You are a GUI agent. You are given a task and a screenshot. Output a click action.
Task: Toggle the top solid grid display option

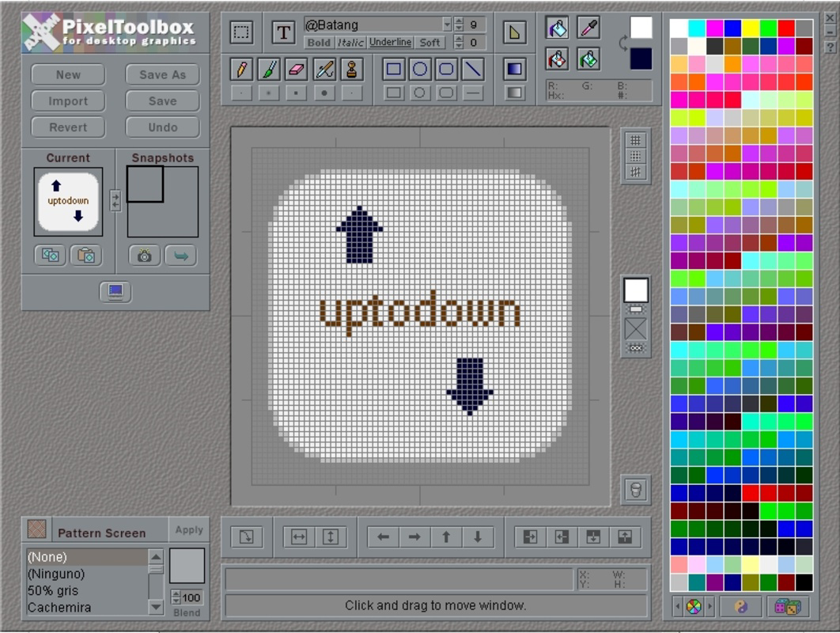(635, 140)
